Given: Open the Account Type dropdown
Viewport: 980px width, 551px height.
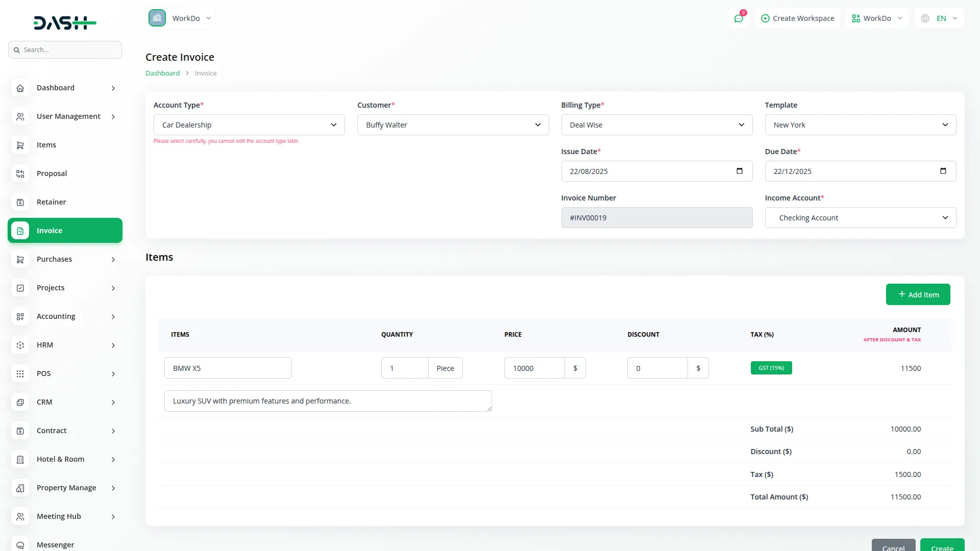Looking at the screenshot, I should (x=249, y=125).
